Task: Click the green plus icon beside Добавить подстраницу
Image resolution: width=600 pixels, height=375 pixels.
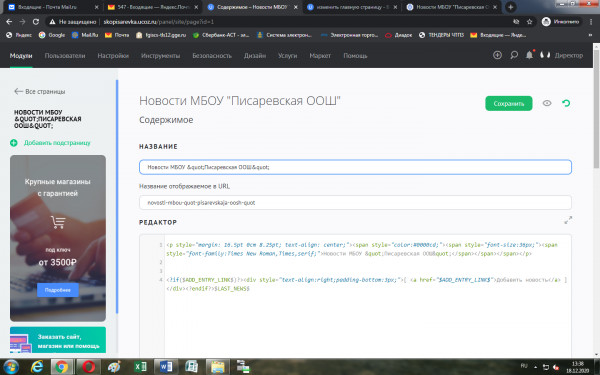Action: [x=14, y=143]
